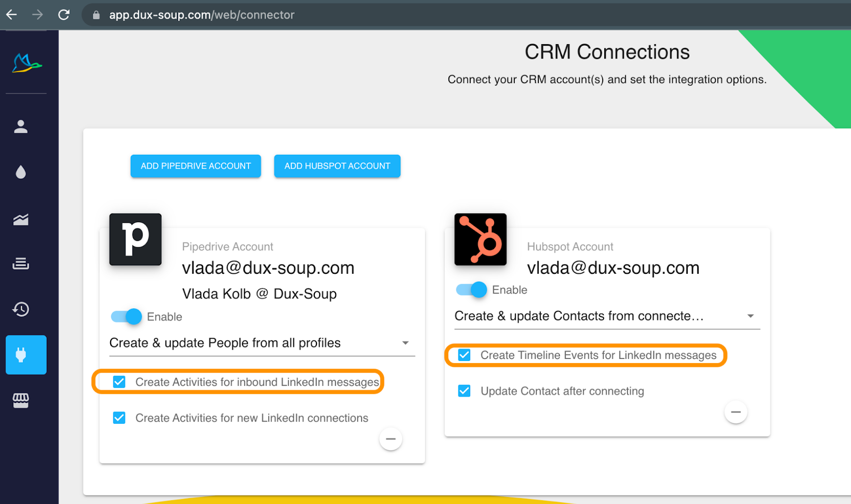Click the CRM Connections heading
851x504 pixels.
coord(607,52)
